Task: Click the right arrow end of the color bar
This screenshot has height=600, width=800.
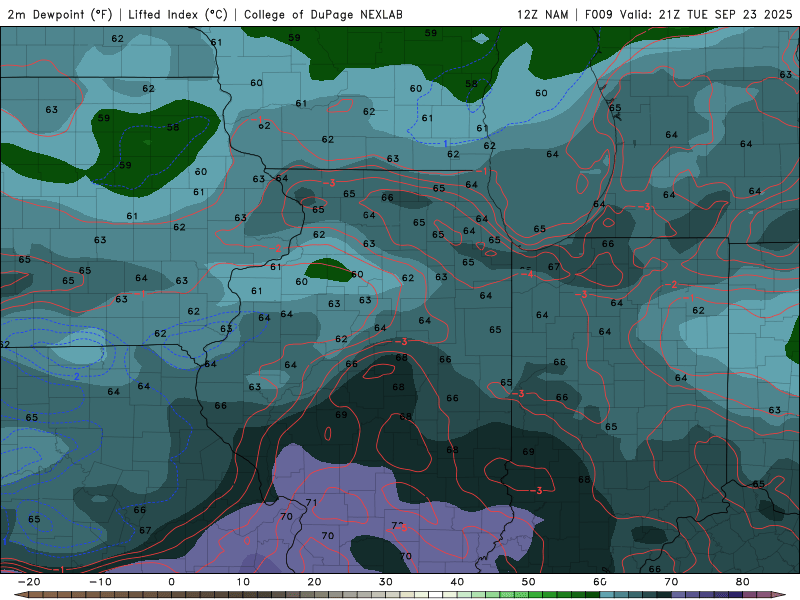Action: [780, 594]
